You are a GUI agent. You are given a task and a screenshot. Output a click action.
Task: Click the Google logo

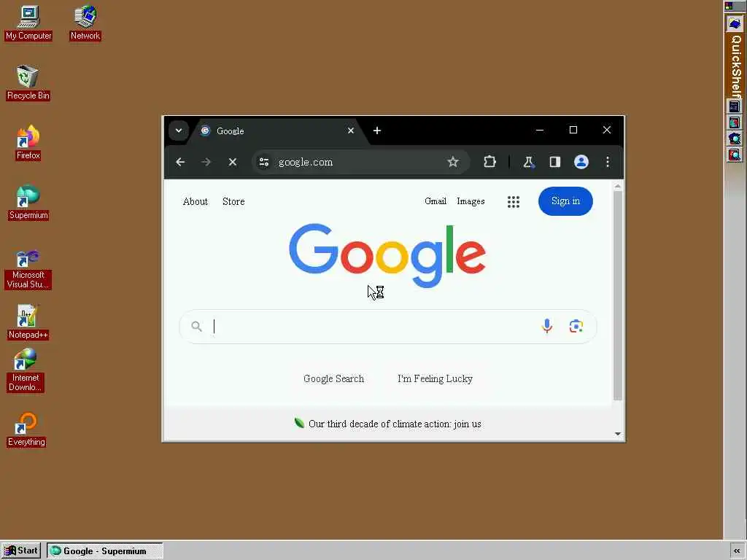387,255
